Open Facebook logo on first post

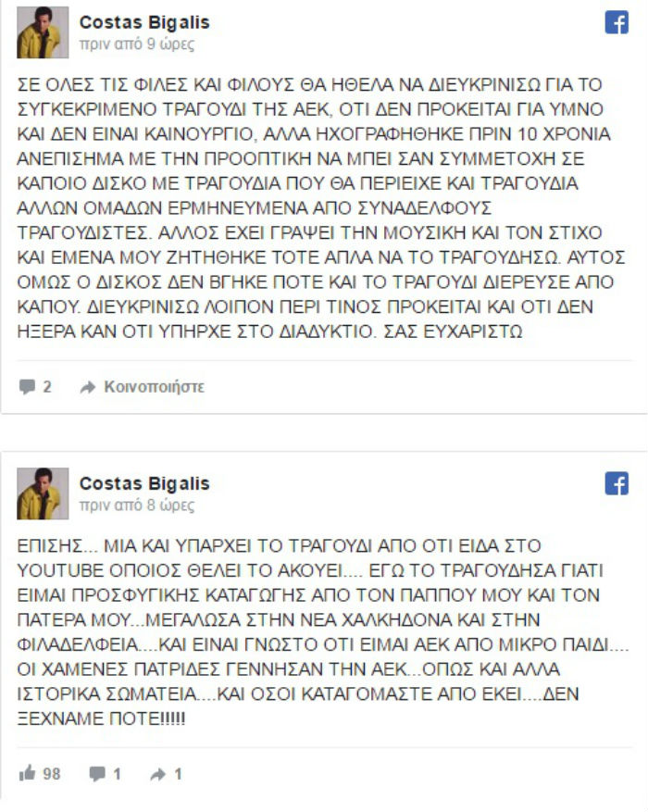click(617, 22)
